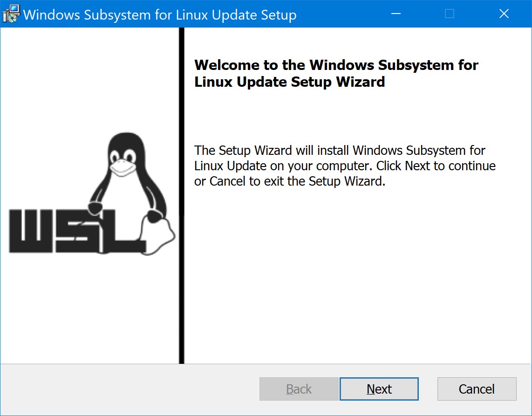Click the window title "Windows Subsystem for Linux Update Setup"

point(160,14)
